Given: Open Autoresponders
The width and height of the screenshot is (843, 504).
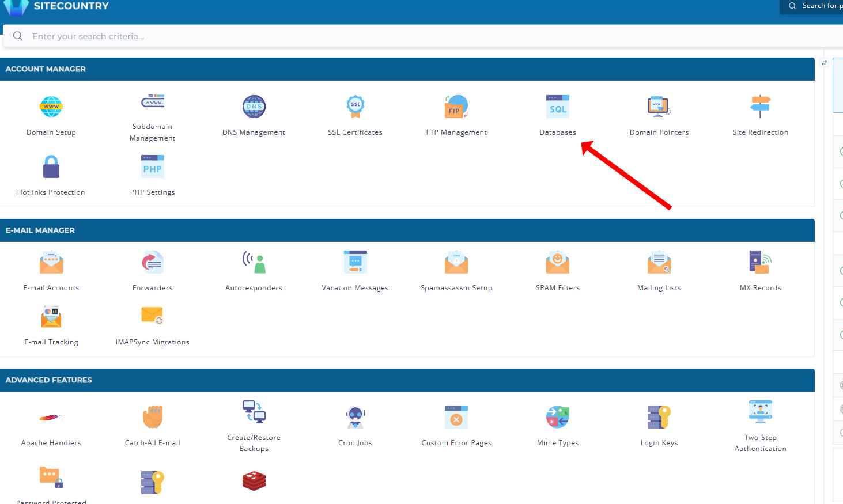Looking at the screenshot, I should click(254, 271).
